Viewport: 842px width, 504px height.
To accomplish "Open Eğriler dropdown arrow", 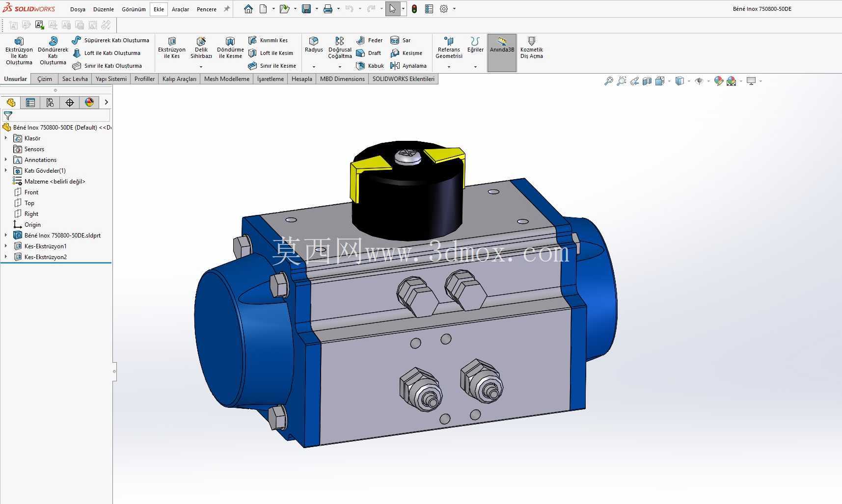I will pyautogui.click(x=475, y=67).
